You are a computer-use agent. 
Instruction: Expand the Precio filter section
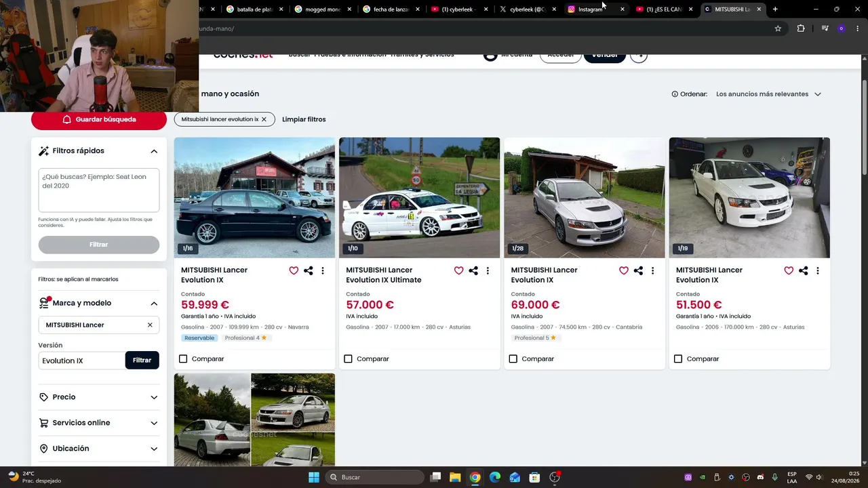click(x=98, y=397)
